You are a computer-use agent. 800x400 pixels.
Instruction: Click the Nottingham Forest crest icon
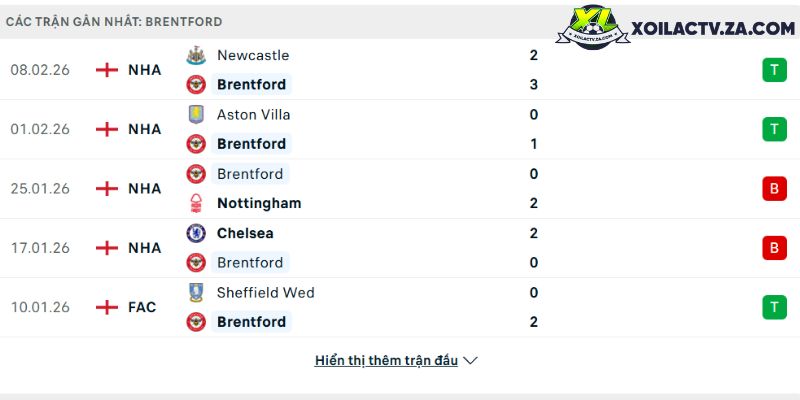tap(196, 203)
